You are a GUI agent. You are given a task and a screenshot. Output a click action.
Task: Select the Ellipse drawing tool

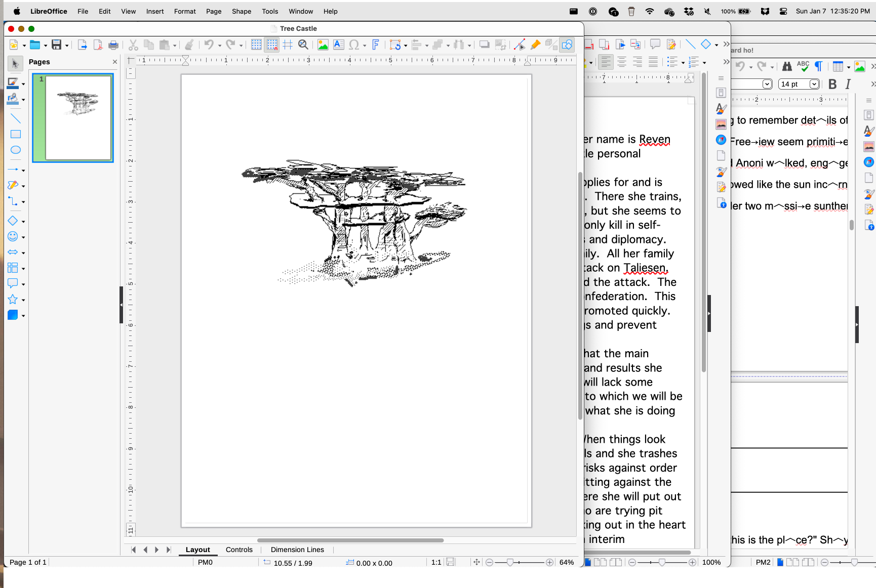point(16,150)
